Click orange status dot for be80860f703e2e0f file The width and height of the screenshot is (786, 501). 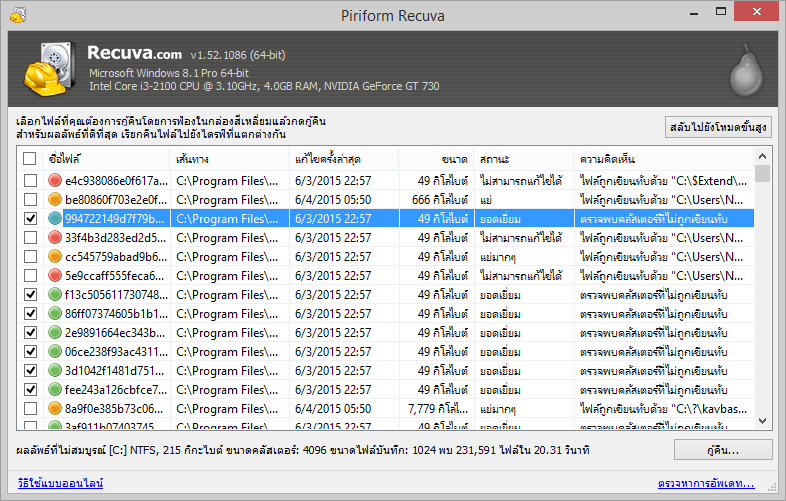click(x=55, y=200)
